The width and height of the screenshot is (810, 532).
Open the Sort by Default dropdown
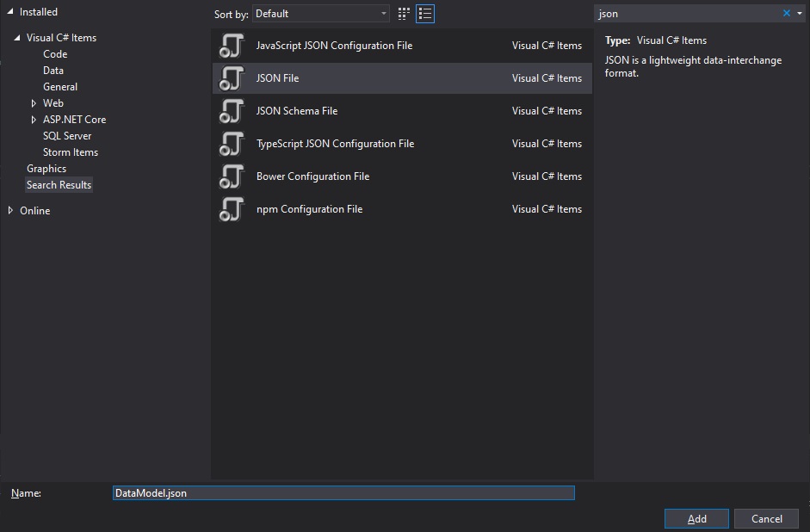[321, 14]
